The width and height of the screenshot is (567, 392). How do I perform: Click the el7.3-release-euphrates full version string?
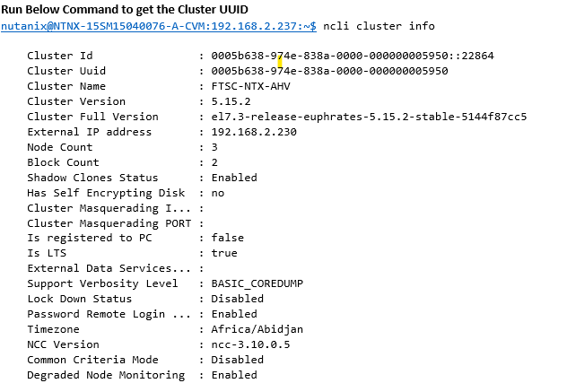pyautogui.click(x=368, y=117)
